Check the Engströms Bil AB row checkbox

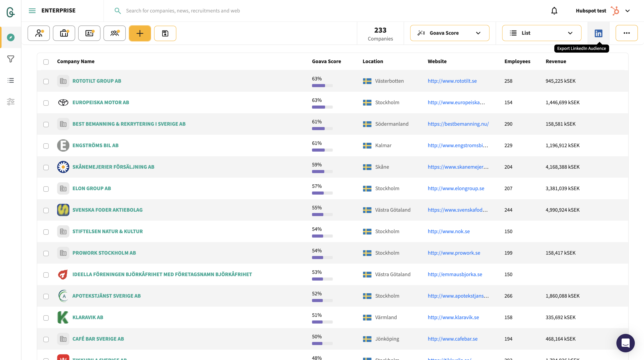[x=46, y=146]
